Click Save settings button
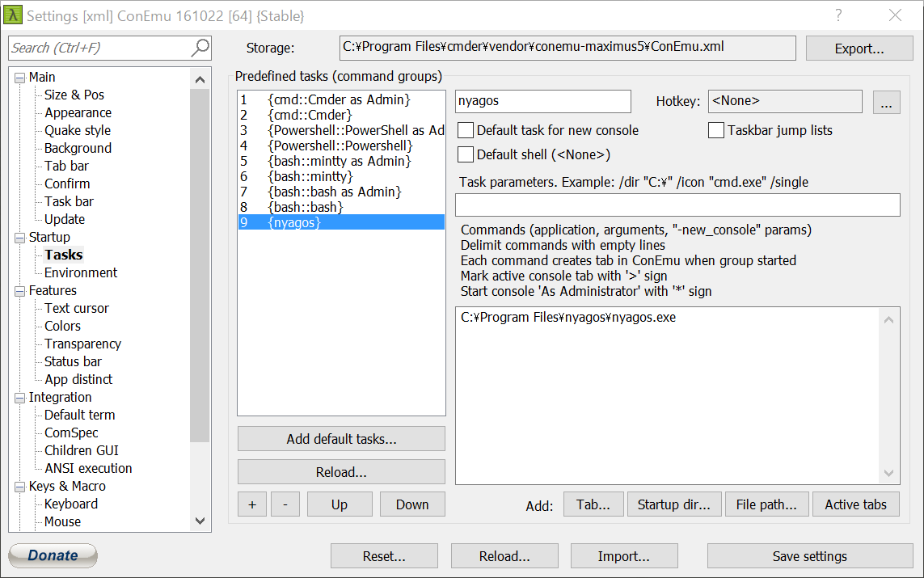The width and height of the screenshot is (924, 578). point(810,555)
